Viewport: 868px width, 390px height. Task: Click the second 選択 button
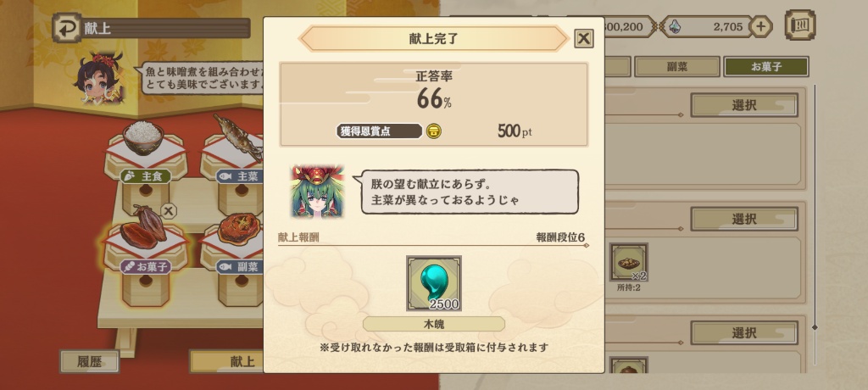click(x=744, y=219)
